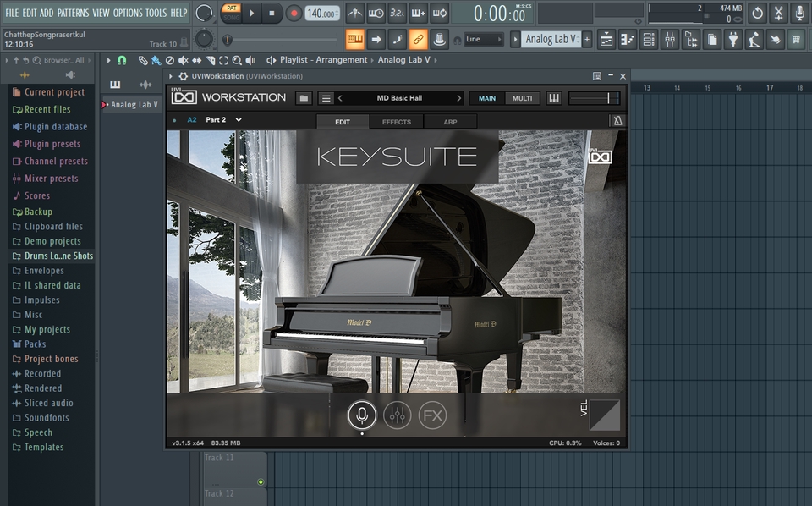The width and height of the screenshot is (812, 506).
Task: Open plugin picker plug icon
Action: 733,40
